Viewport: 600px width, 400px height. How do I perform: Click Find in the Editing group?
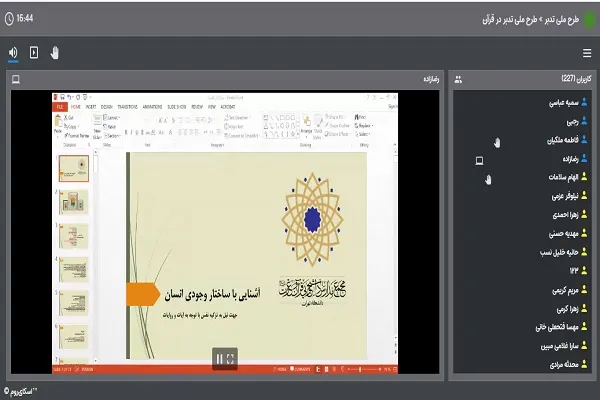[360, 117]
